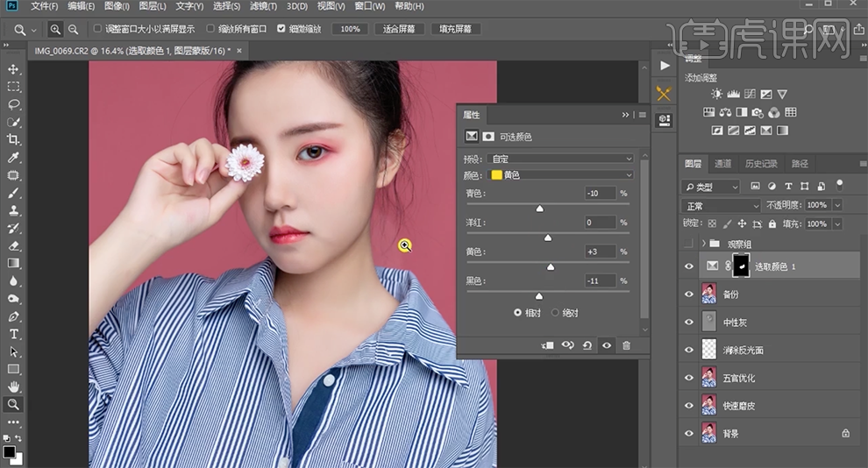Image resolution: width=868 pixels, height=468 pixels.
Task: Click the clip-to-layer icon in Properties
Action: (548, 346)
